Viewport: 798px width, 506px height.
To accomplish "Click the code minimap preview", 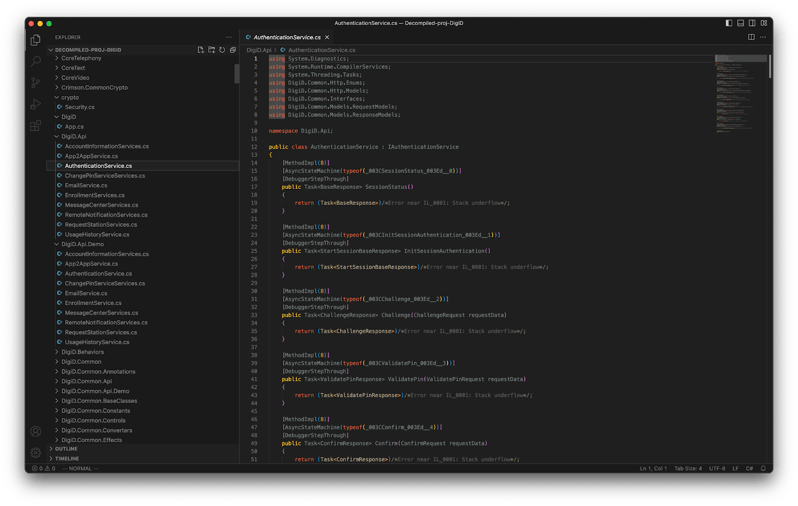I will click(x=740, y=94).
